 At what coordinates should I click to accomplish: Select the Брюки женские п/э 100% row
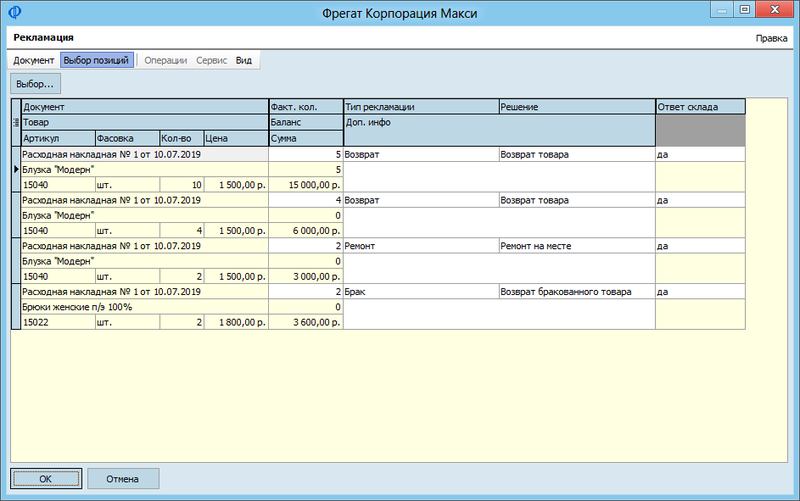(x=144, y=307)
